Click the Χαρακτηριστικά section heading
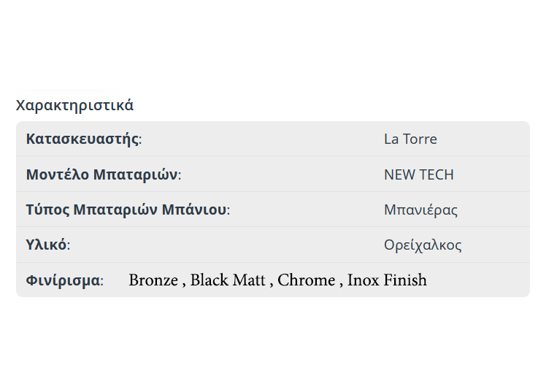Screen dimensions: 538x392 74,105
